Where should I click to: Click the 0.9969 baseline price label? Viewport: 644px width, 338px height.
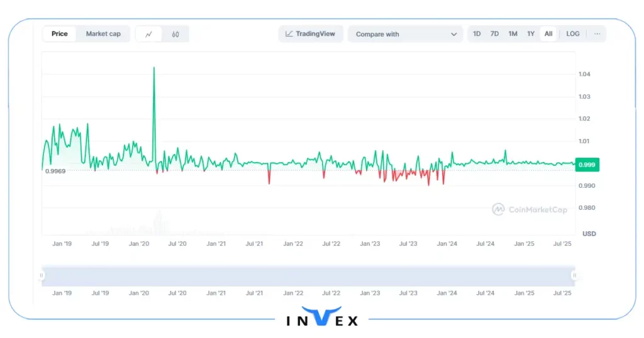click(x=55, y=171)
